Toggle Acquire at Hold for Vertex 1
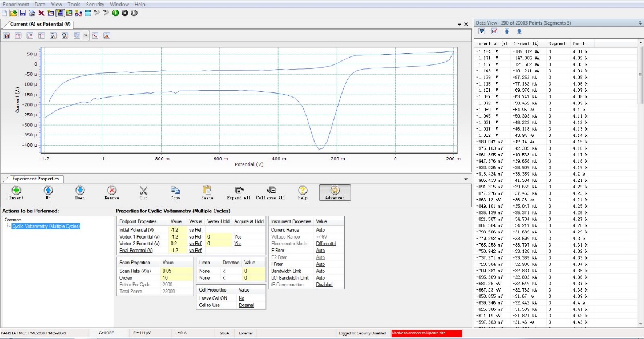 pyautogui.click(x=238, y=236)
